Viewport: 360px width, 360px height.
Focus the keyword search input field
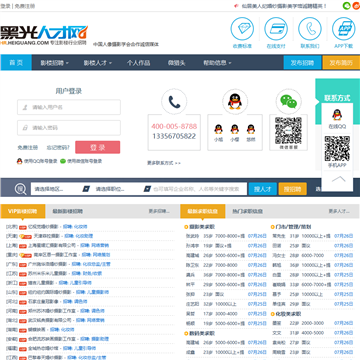200,189
